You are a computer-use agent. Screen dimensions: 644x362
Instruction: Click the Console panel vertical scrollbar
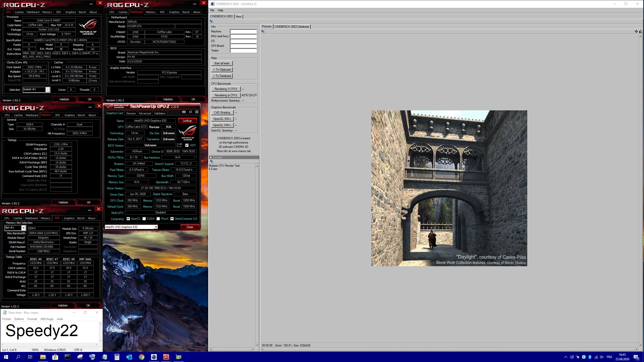pos(257,255)
